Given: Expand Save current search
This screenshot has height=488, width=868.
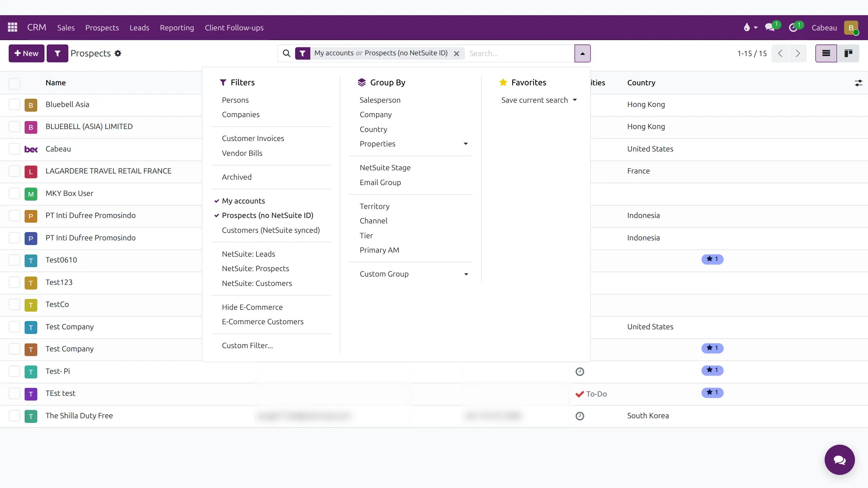Looking at the screenshot, I should pyautogui.click(x=539, y=100).
